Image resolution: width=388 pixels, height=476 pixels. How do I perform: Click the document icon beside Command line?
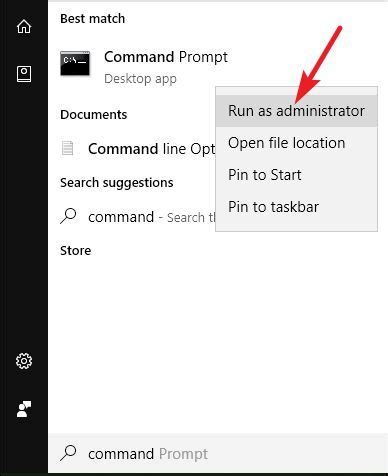click(68, 148)
